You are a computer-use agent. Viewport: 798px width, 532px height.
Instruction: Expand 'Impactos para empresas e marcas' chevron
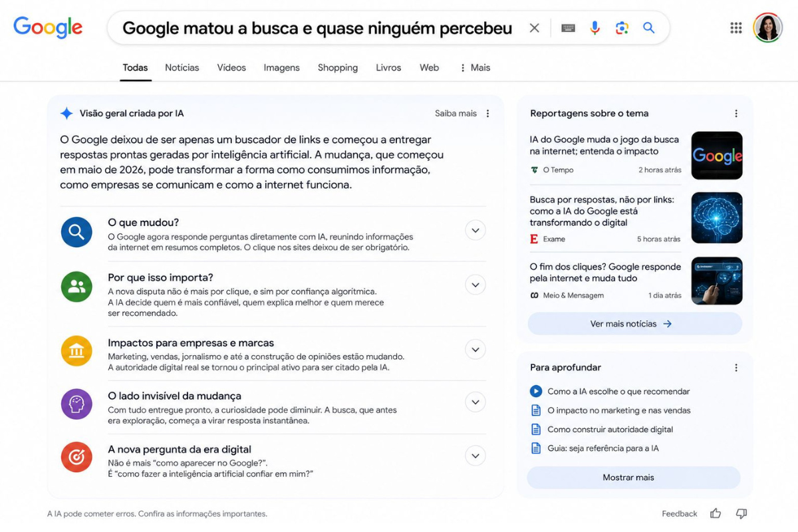(475, 350)
